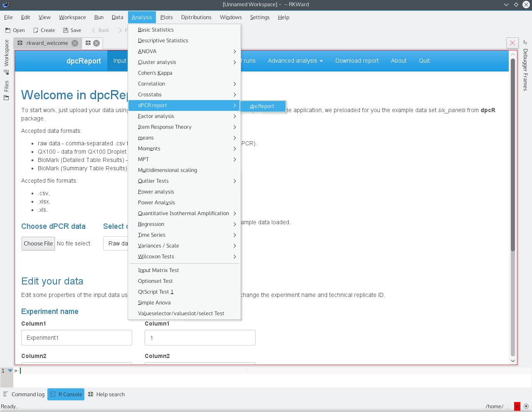Click the scrollbar down arrow

(513, 361)
